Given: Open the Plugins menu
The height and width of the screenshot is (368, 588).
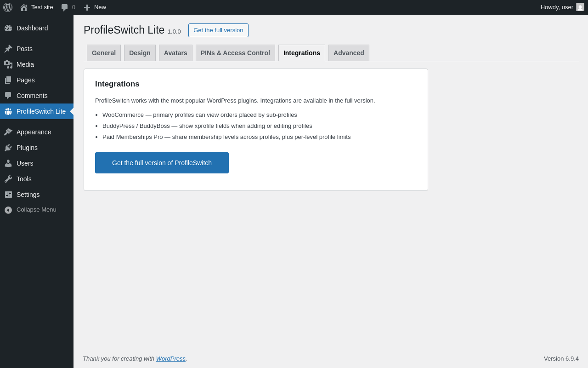Looking at the screenshot, I should [37, 148].
